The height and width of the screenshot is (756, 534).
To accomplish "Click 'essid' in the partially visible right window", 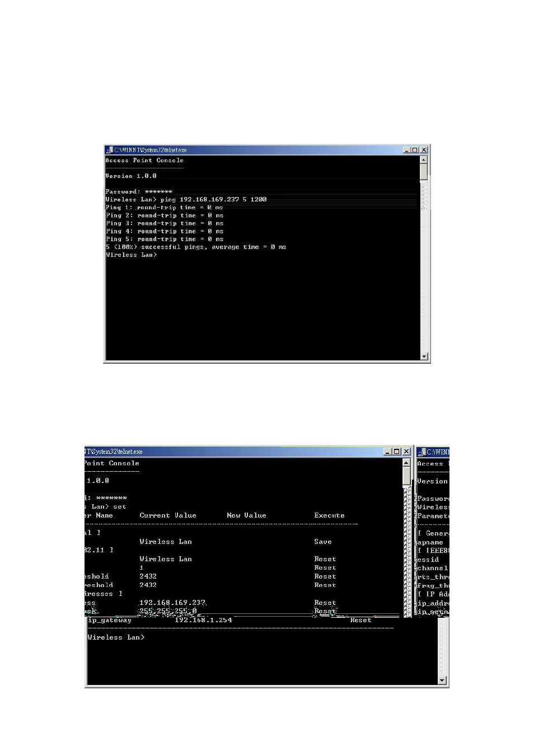I will pyautogui.click(x=428, y=560).
